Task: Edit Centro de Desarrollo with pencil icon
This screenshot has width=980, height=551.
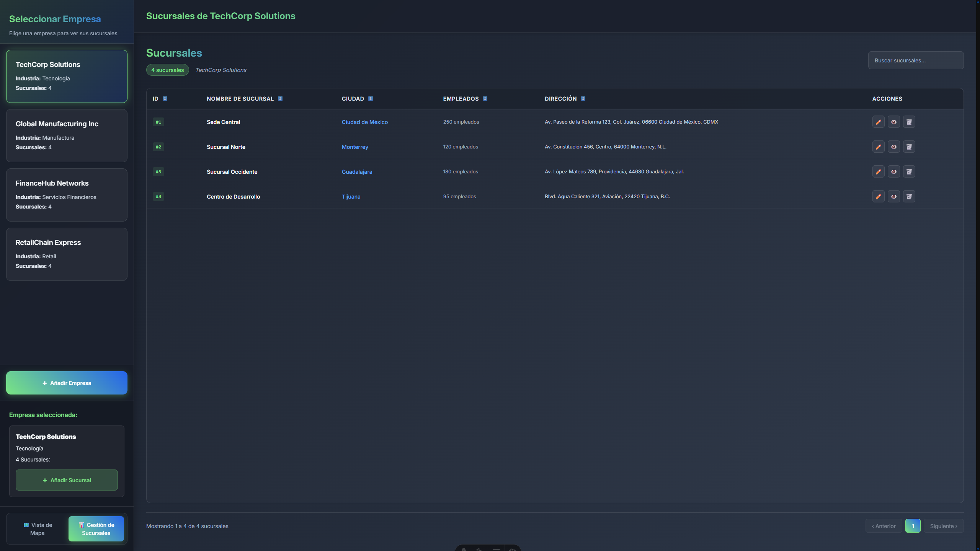Action: (878, 196)
